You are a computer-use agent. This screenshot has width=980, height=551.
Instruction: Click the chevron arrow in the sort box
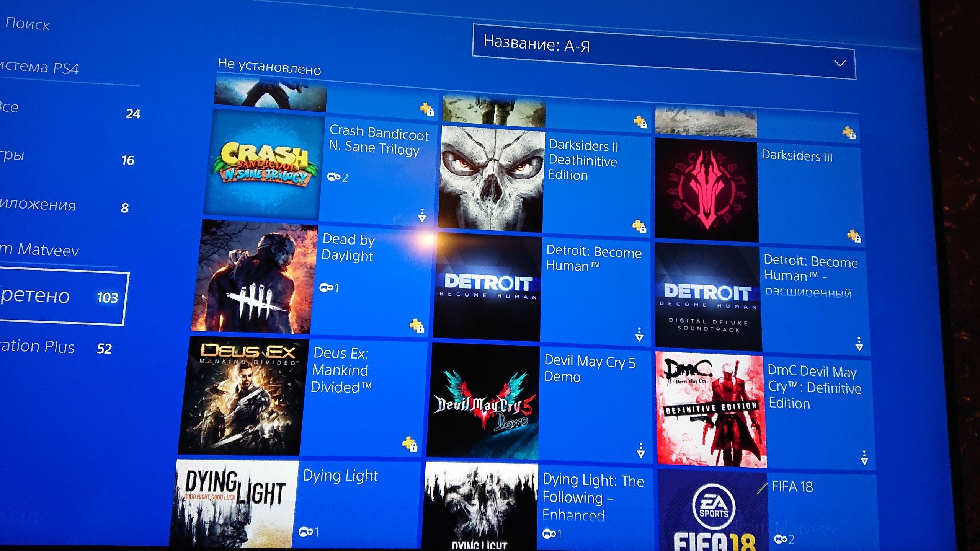tap(840, 63)
